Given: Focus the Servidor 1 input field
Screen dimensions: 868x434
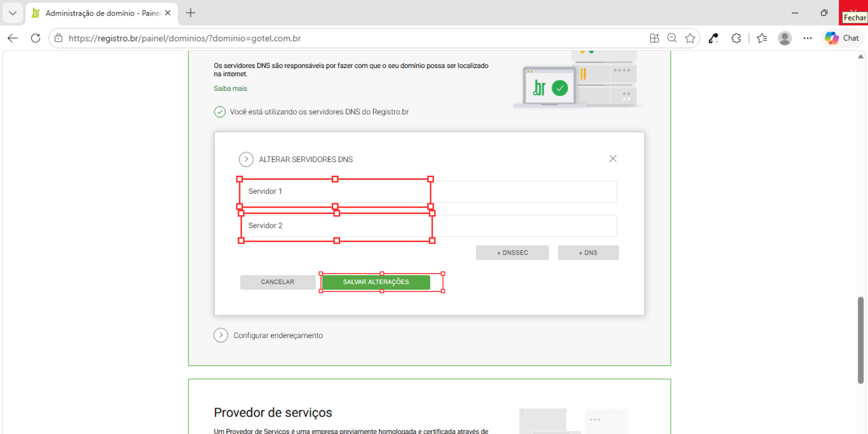Looking at the screenshot, I should (429, 191).
